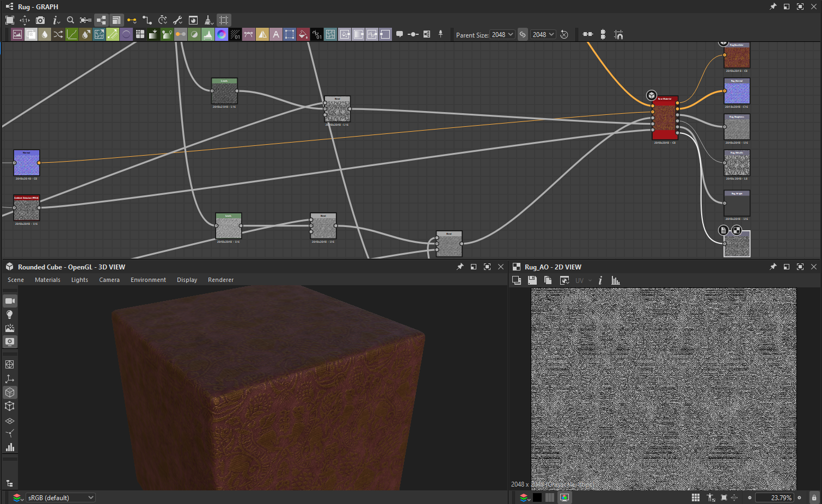The height and width of the screenshot is (504, 822).
Task: Add a Uniform Color node via paint bucket
Action: 303,34
